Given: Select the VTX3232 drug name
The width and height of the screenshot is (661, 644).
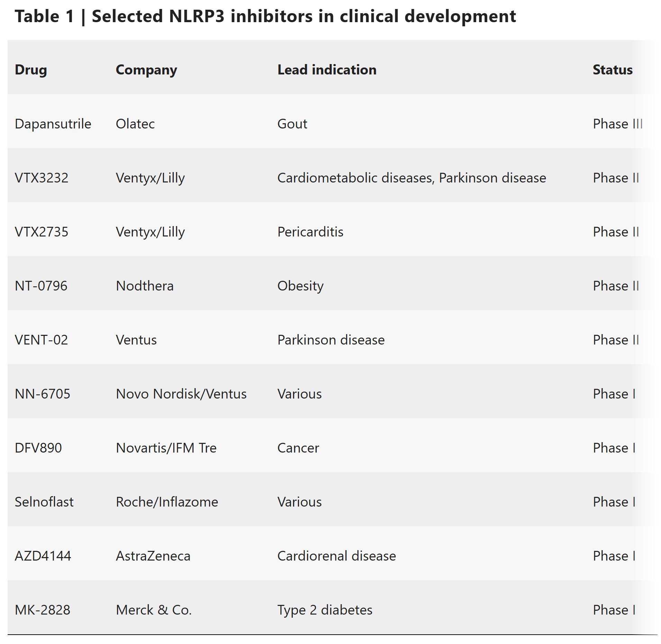Looking at the screenshot, I should click(42, 178).
